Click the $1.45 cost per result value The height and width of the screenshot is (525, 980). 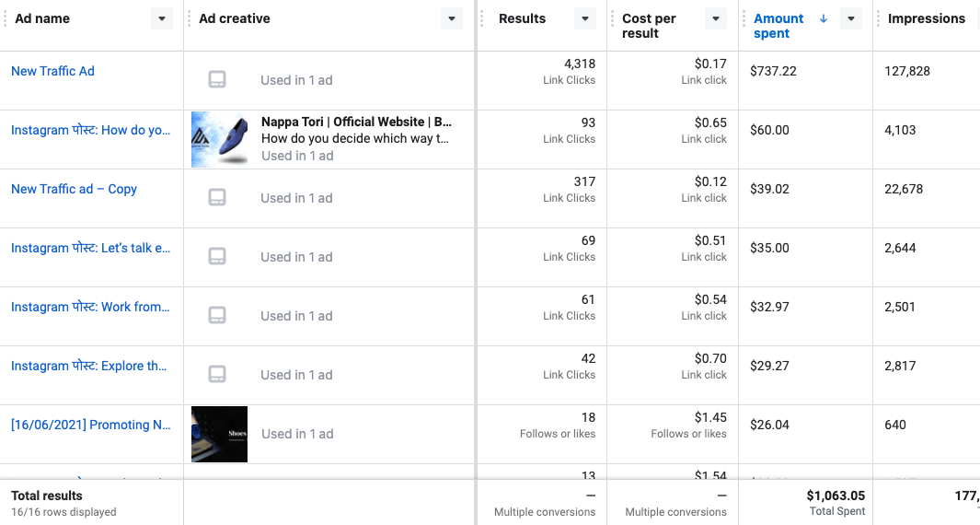point(710,417)
